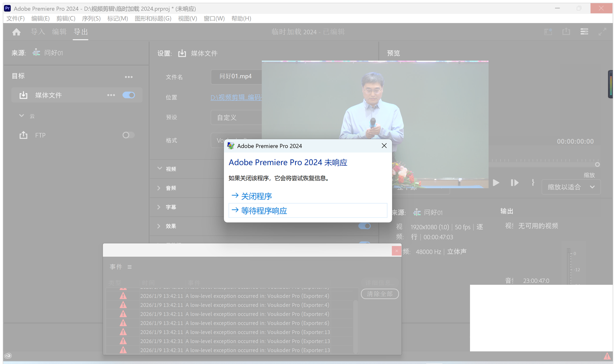Viewport: 616px width, 364px height.
Task: Click the Home icon in workspace bar
Action: point(16,32)
